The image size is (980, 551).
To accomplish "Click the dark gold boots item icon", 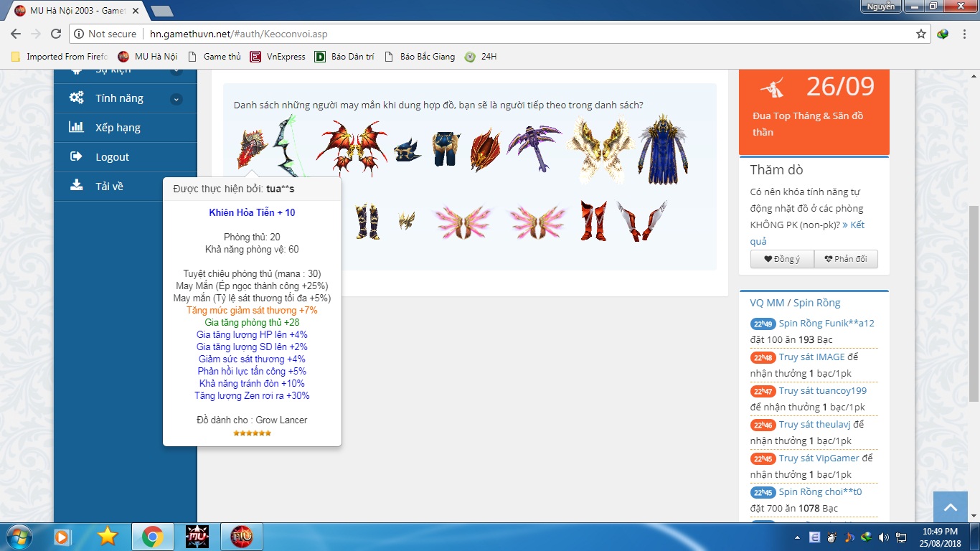I will (367, 222).
